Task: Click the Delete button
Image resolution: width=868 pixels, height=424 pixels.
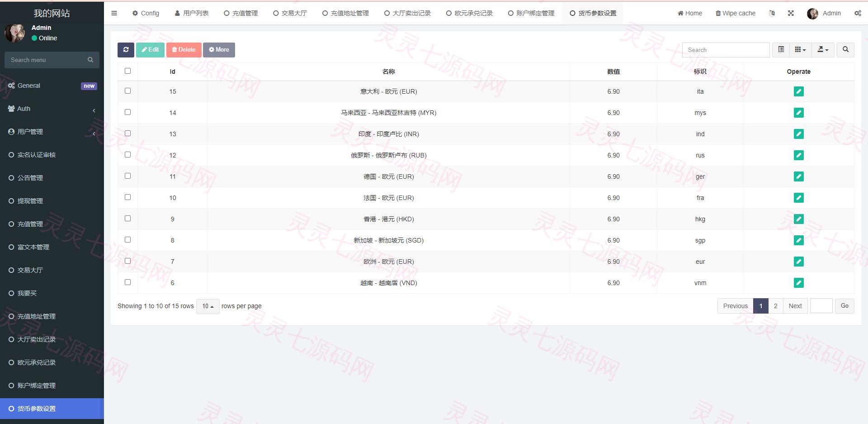Action: (184, 50)
